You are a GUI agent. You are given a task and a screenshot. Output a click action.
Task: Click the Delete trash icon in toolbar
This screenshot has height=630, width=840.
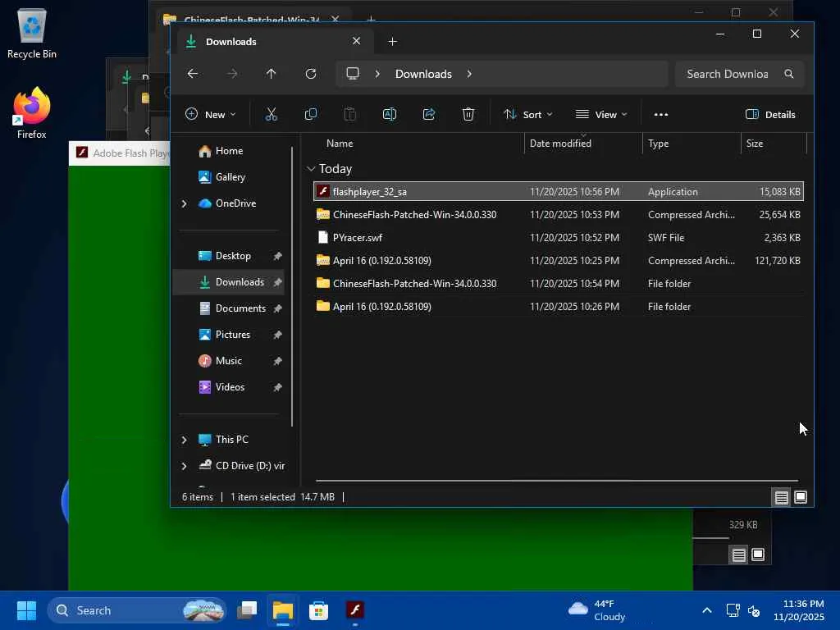click(468, 115)
